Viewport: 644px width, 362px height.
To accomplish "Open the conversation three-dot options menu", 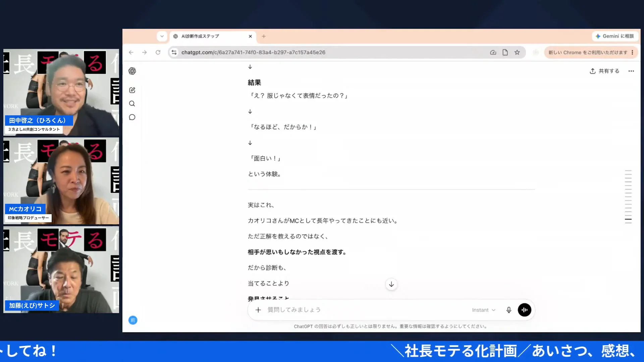I will pyautogui.click(x=631, y=71).
